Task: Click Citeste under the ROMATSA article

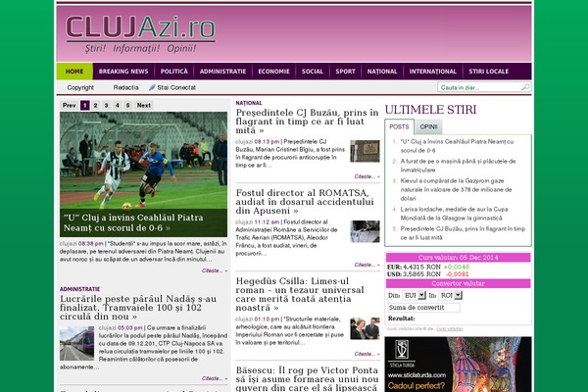Action: click(367, 265)
